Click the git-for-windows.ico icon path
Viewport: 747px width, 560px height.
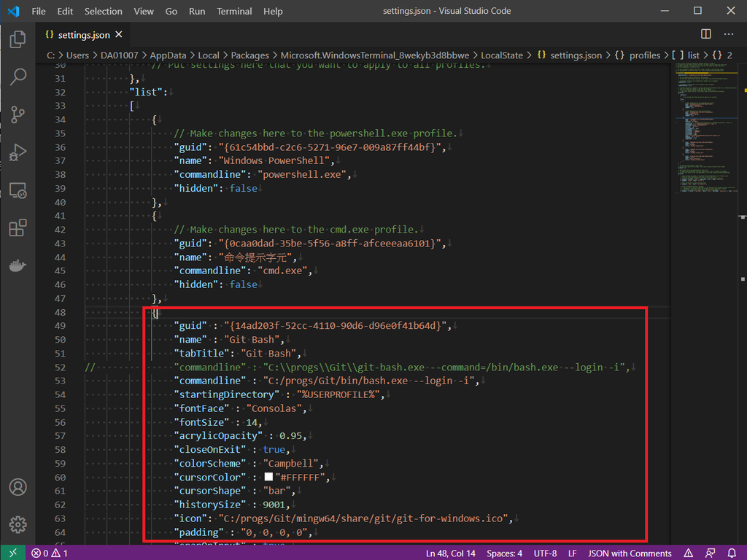(x=363, y=518)
